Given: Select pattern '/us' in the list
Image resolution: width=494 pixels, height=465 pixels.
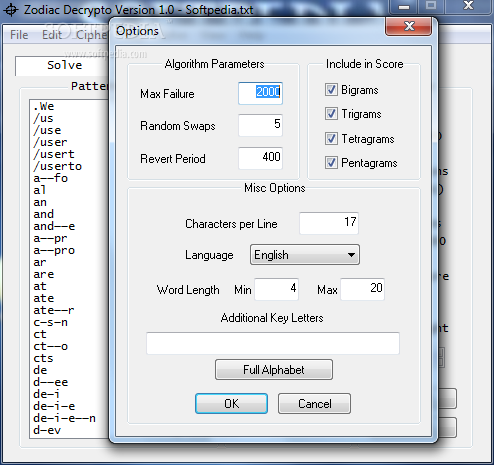Looking at the screenshot, I should 43,118.
